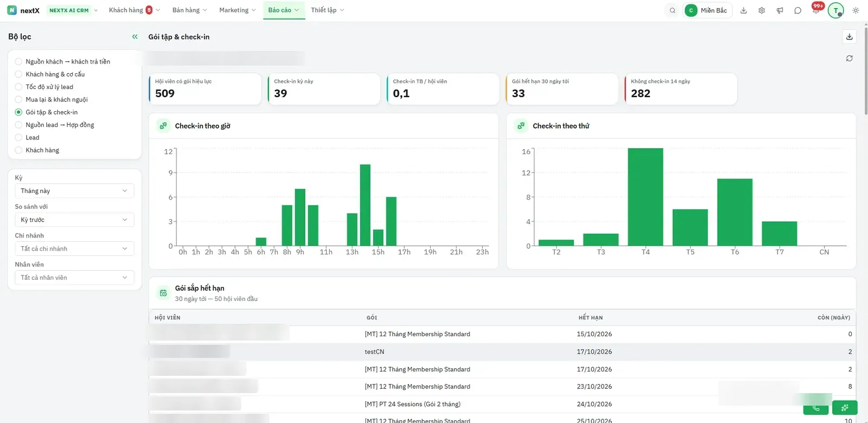Open the notifications bell with 99+ badge

coord(816,9)
